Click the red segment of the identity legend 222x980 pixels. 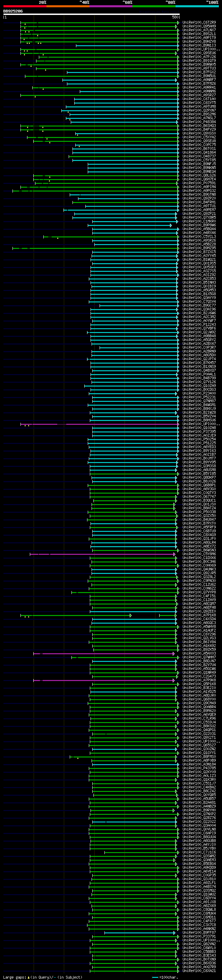25,6
